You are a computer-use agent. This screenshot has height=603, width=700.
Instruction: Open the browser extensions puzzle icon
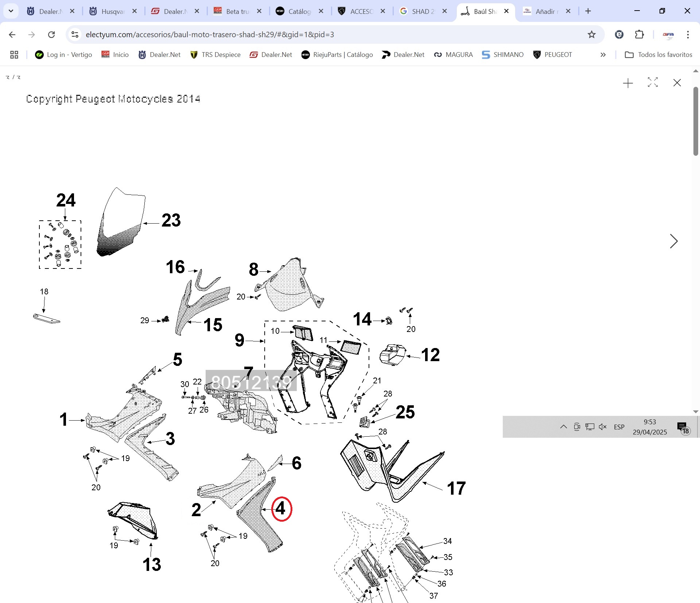pos(639,34)
